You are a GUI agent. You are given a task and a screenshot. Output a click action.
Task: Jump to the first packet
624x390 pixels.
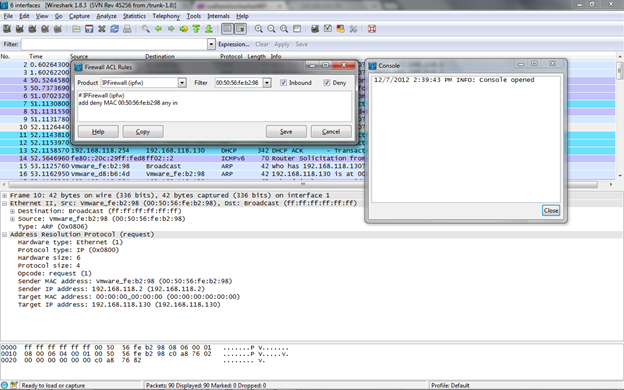point(196,29)
